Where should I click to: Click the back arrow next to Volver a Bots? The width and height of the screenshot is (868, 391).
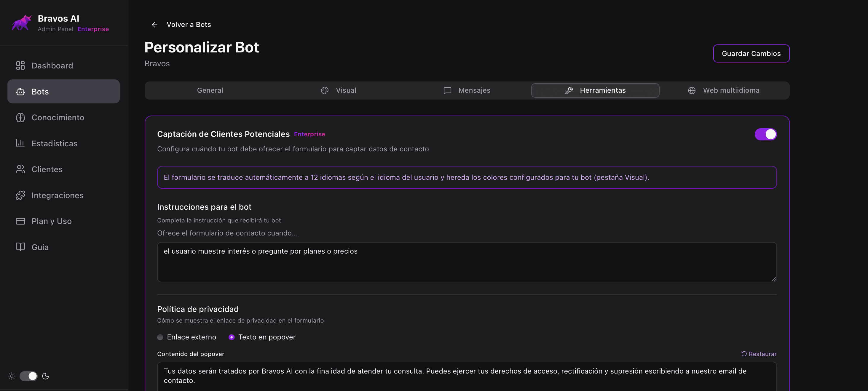pyautogui.click(x=154, y=24)
